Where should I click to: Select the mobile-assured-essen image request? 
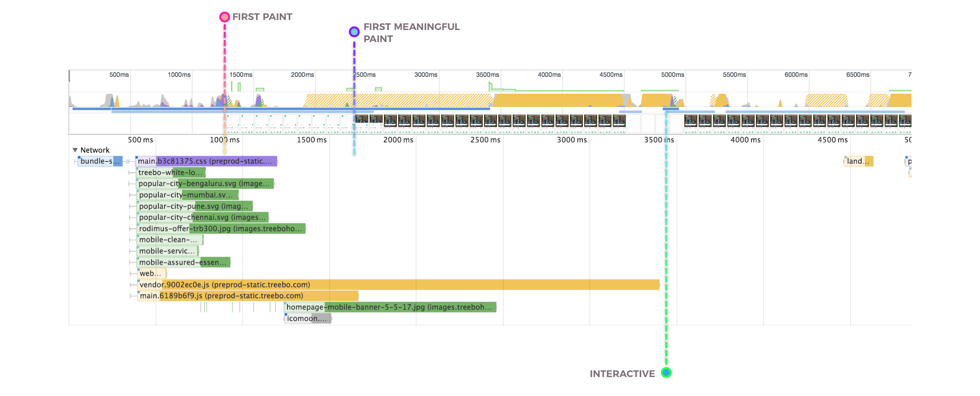pyautogui.click(x=183, y=262)
